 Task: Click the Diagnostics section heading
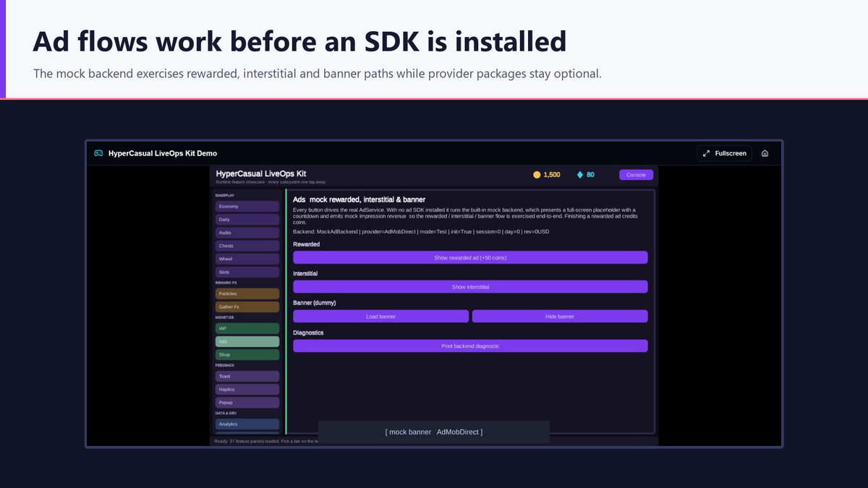click(x=308, y=333)
